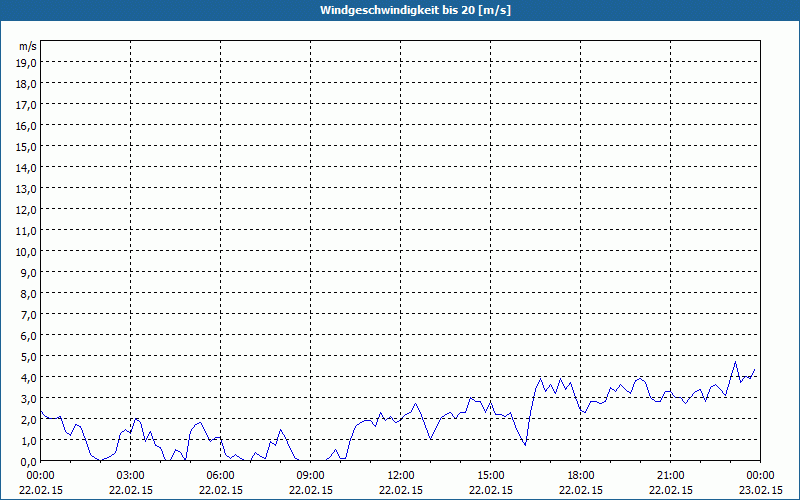Click the "5,0" y-axis label

pyautogui.click(x=29, y=357)
